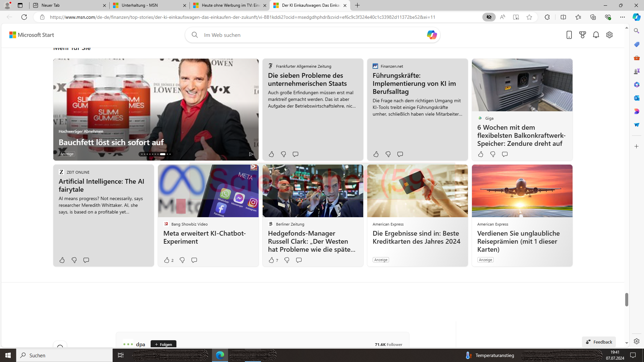Click the page vertical scrollbar thumb
This screenshot has width=644, height=362.
coord(626,299)
